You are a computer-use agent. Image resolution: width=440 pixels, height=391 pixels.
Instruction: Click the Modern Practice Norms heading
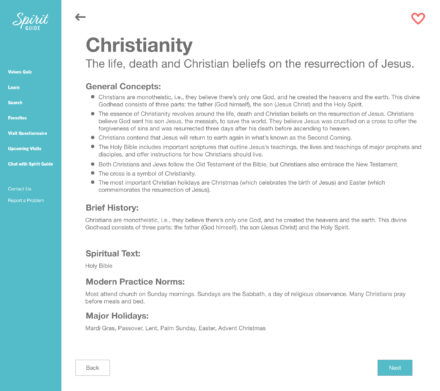pos(135,282)
